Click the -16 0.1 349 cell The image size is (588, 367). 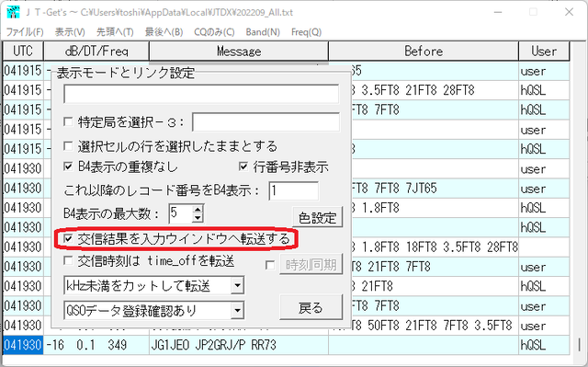(x=96, y=345)
